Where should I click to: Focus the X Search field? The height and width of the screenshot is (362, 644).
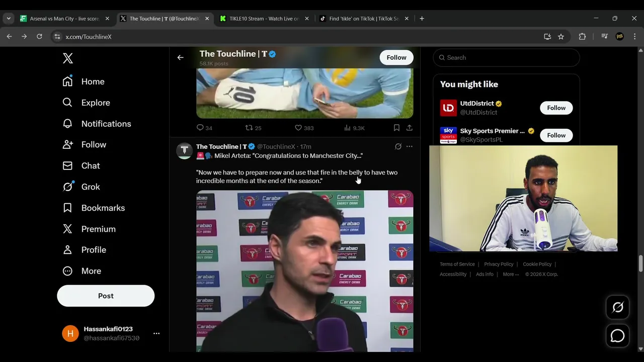tap(506, 57)
